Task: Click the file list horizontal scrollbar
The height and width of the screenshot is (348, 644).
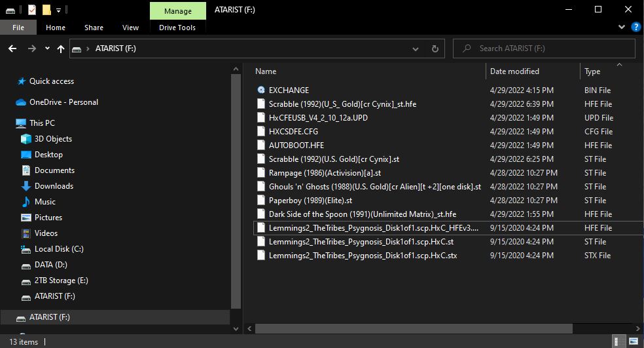Action: point(414,329)
